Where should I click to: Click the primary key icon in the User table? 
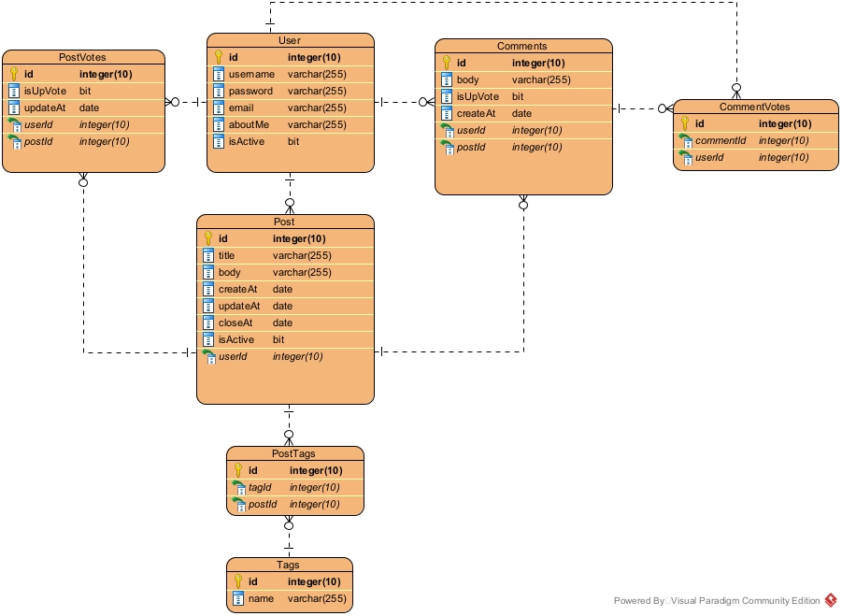(219, 57)
